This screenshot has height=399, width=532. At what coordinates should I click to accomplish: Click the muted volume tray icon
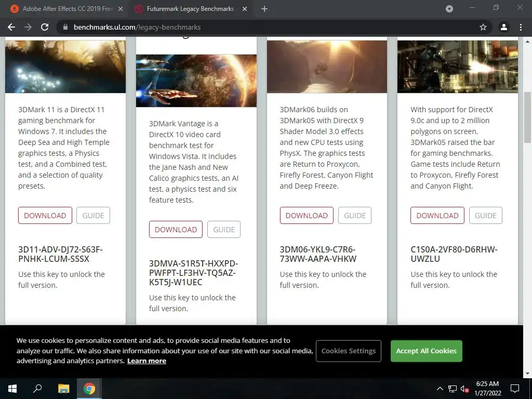point(464,389)
